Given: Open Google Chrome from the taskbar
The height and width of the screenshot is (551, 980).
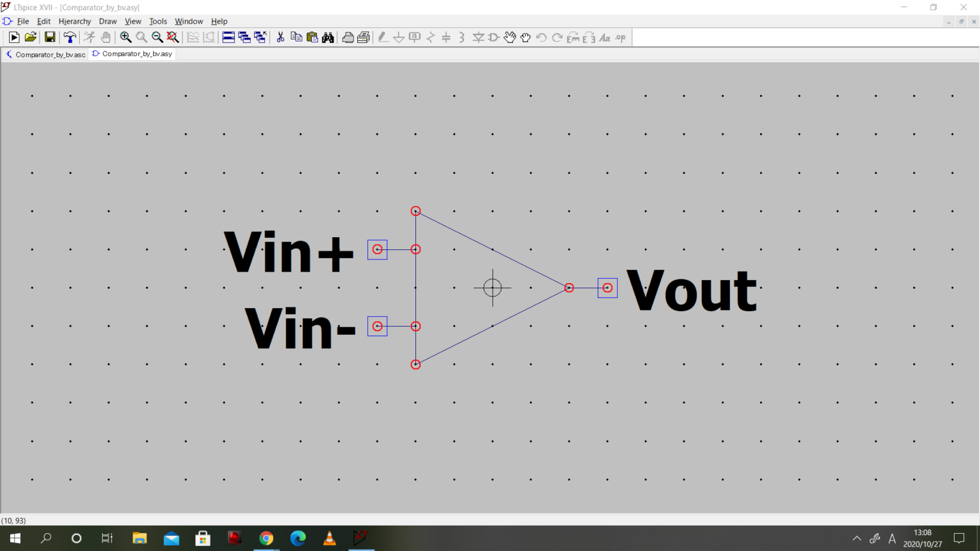Looking at the screenshot, I should [x=266, y=538].
